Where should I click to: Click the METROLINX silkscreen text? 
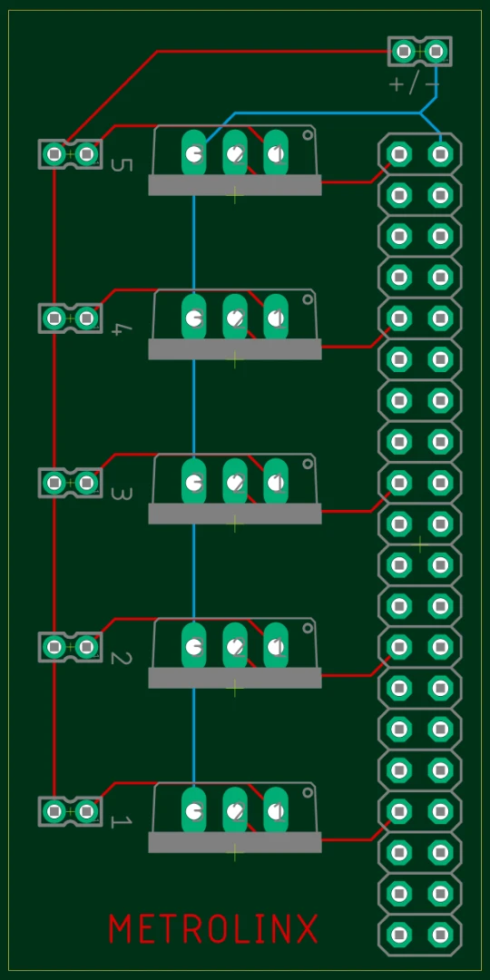[x=213, y=929]
